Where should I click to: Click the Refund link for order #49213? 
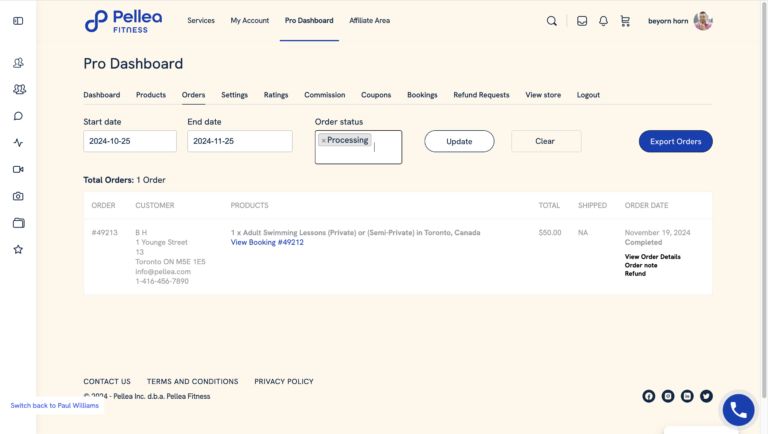(x=635, y=273)
